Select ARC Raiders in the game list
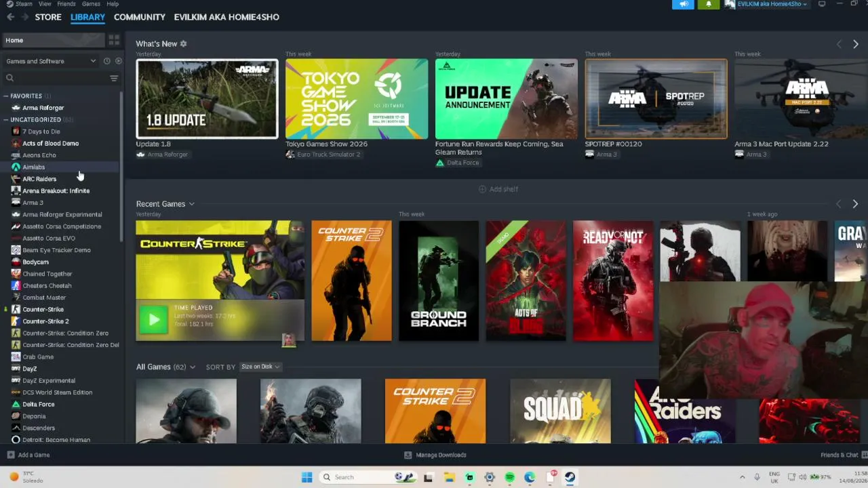This screenshot has height=488, width=868. coord(39,179)
